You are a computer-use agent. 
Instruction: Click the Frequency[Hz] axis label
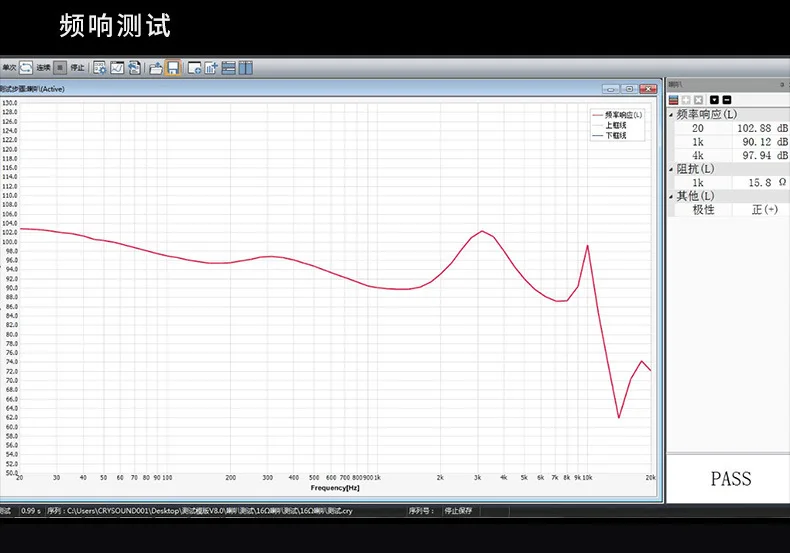pos(335,488)
